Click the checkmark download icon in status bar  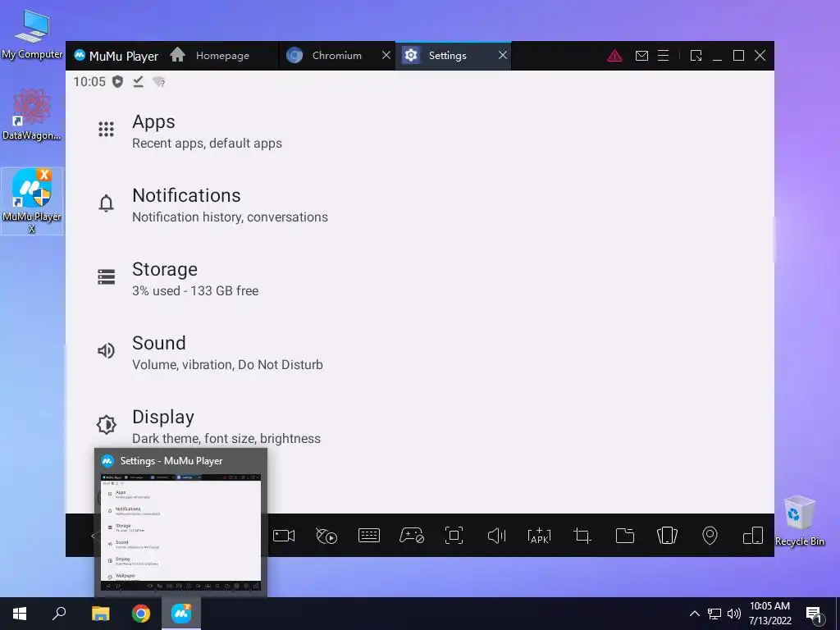pos(138,81)
